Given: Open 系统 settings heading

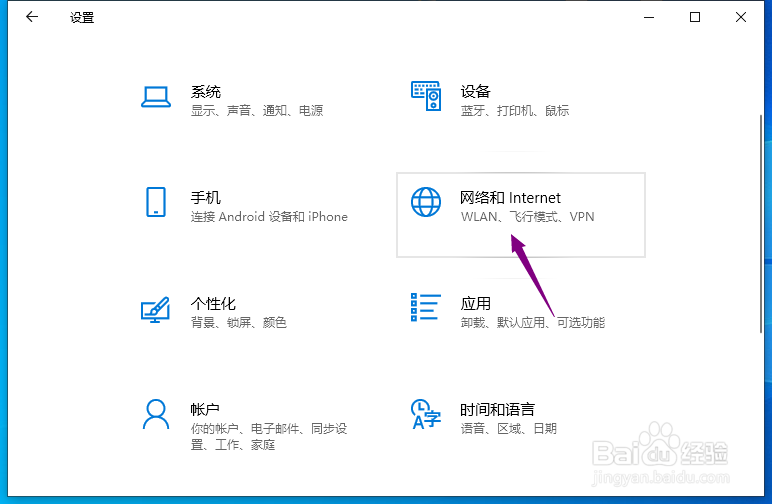Looking at the screenshot, I should [206, 92].
